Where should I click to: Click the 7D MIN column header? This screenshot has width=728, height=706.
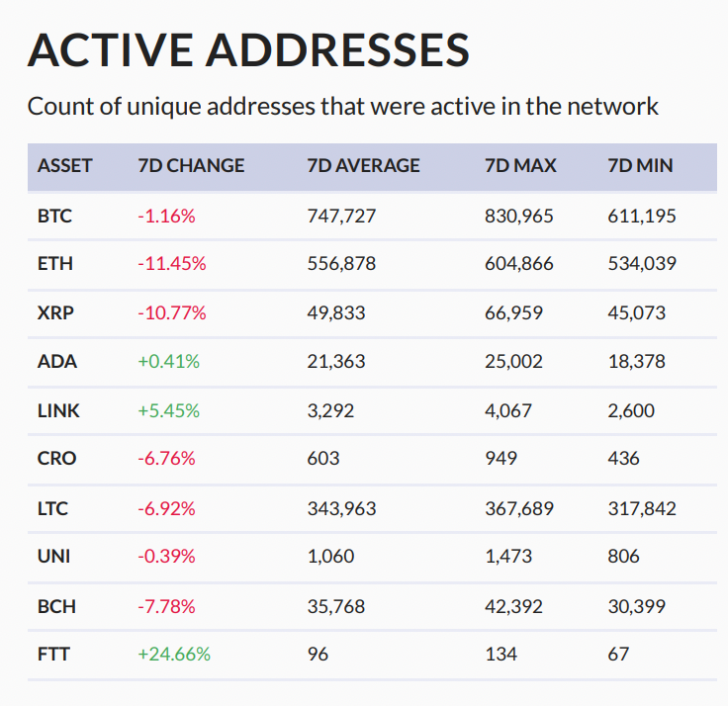click(x=640, y=166)
